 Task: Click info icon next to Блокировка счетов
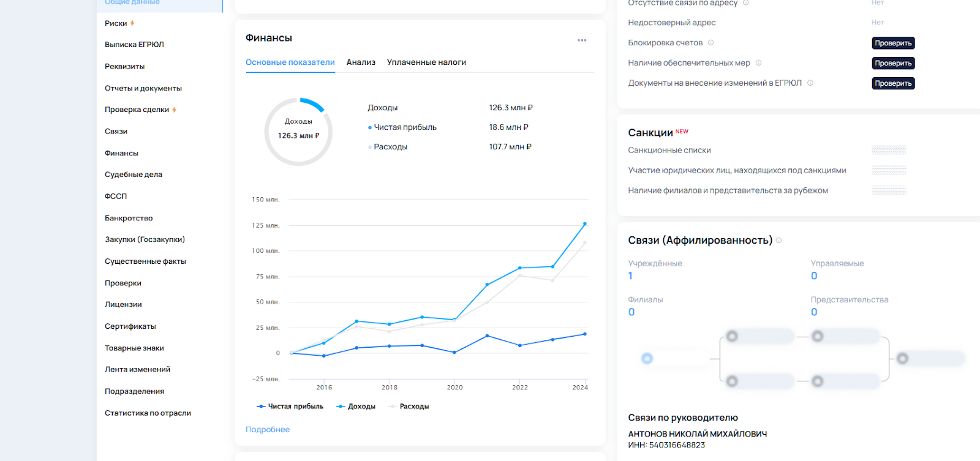[710, 43]
